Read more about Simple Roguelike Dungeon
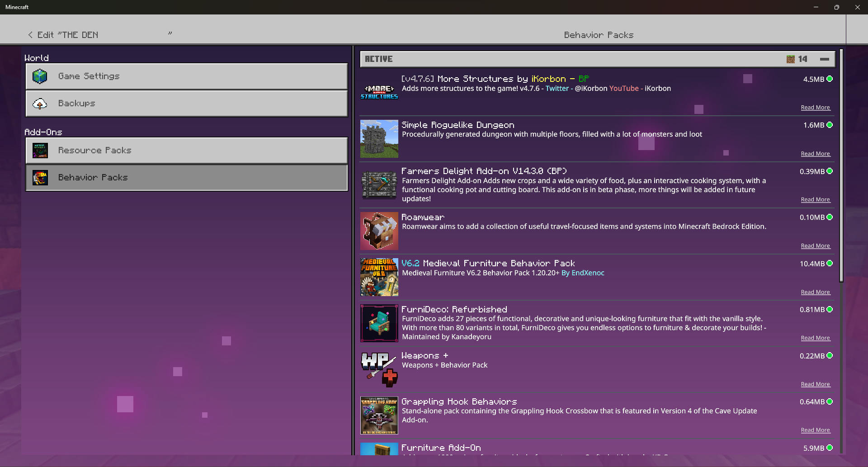Image resolution: width=868 pixels, height=467 pixels. (816, 154)
